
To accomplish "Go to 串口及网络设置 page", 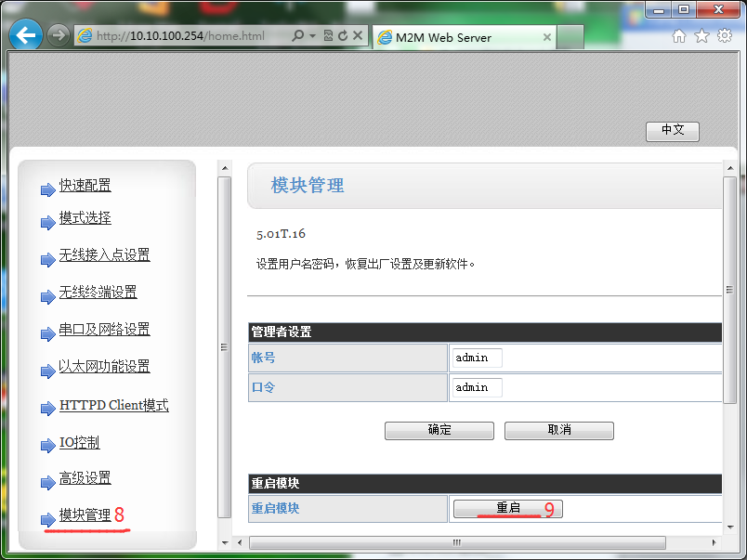I will (x=104, y=330).
